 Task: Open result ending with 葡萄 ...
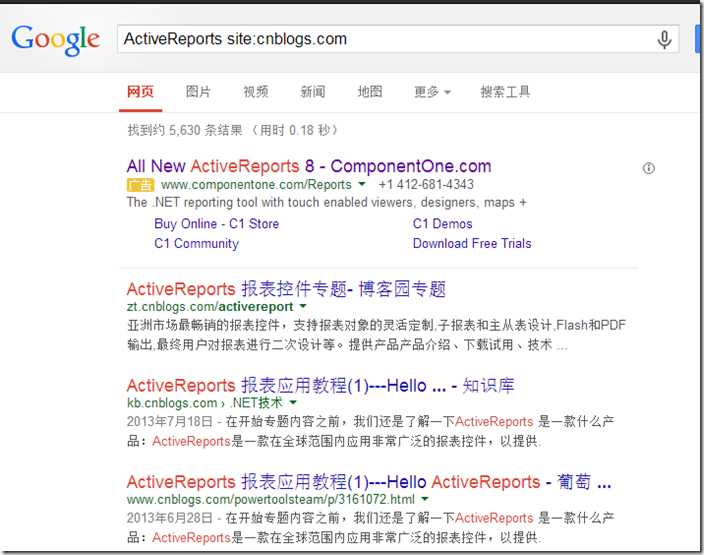369,482
